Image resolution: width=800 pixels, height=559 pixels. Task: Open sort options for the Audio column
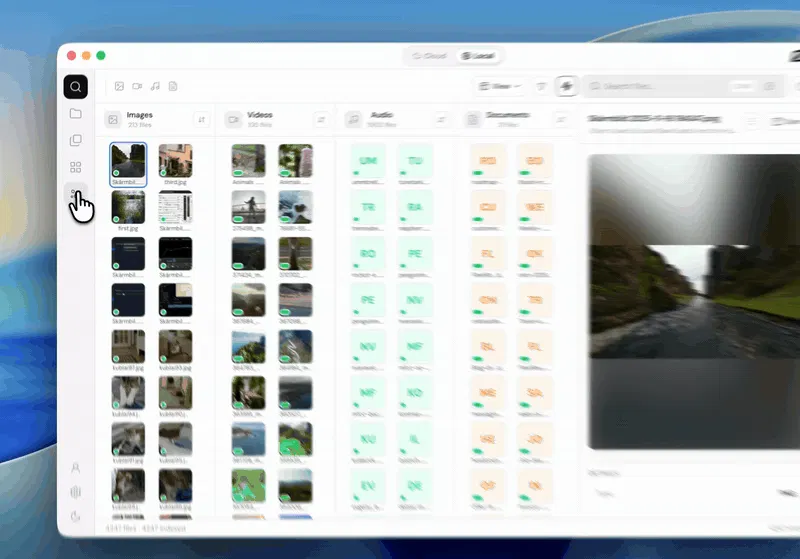(x=441, y=119)
